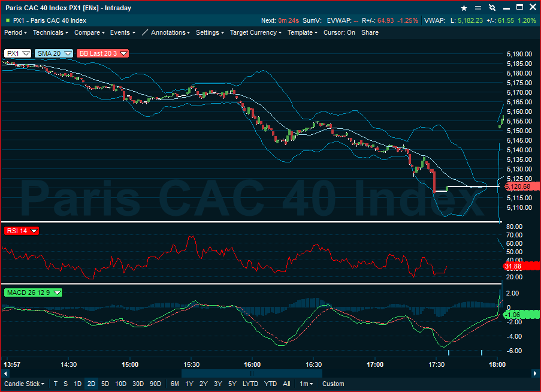541x392 pixels.
Task: Open the hamburger menu icon in title bar
Action: tap(478, 8)
